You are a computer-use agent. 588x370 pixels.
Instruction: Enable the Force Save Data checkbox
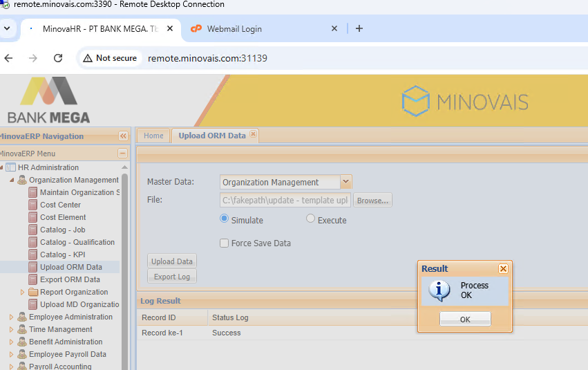224,243
